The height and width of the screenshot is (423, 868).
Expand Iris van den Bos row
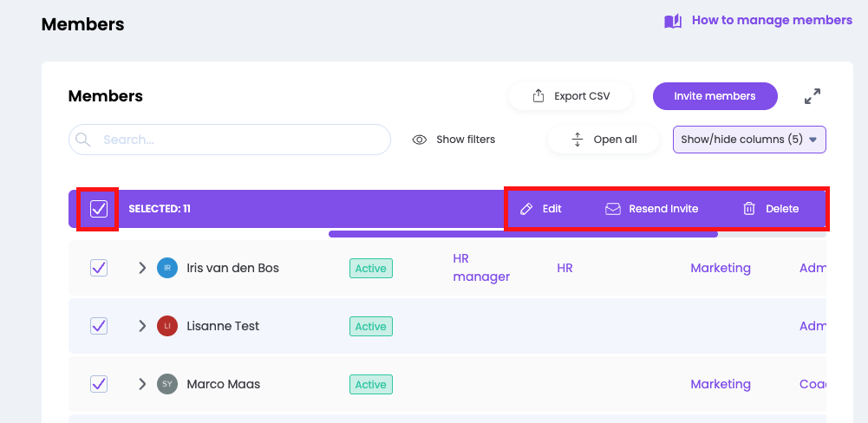(142, 268)
